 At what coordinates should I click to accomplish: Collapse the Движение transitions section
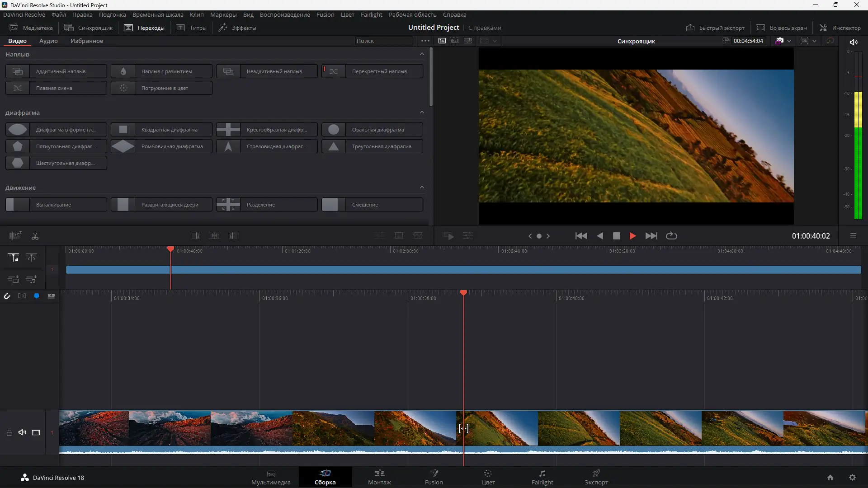422,187
